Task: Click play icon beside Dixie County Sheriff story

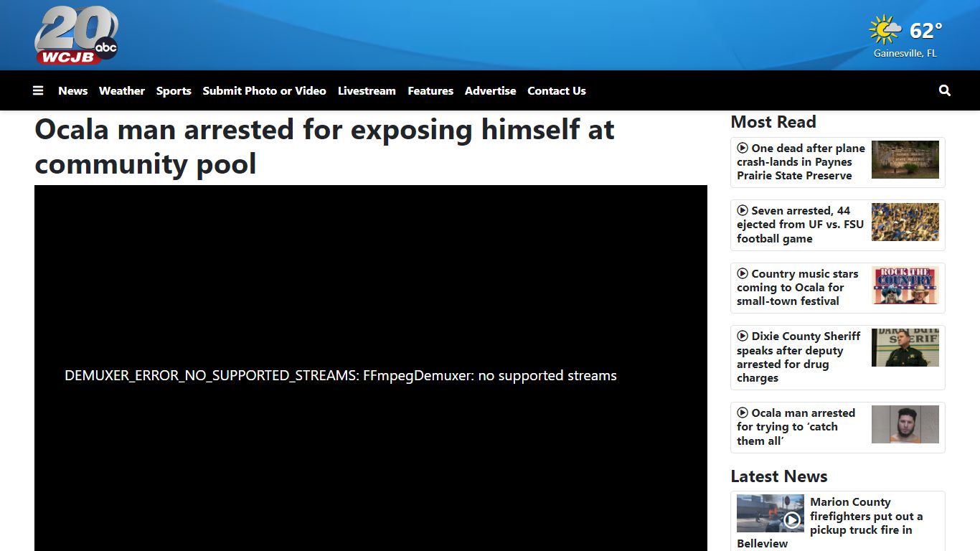Action: [x=743, y=336]
